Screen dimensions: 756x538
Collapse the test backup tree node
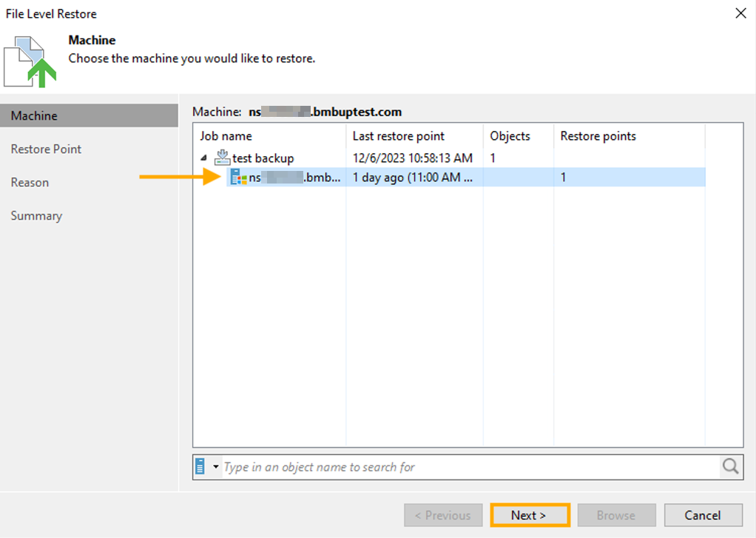pyautogui.click(x=204, y=158)
